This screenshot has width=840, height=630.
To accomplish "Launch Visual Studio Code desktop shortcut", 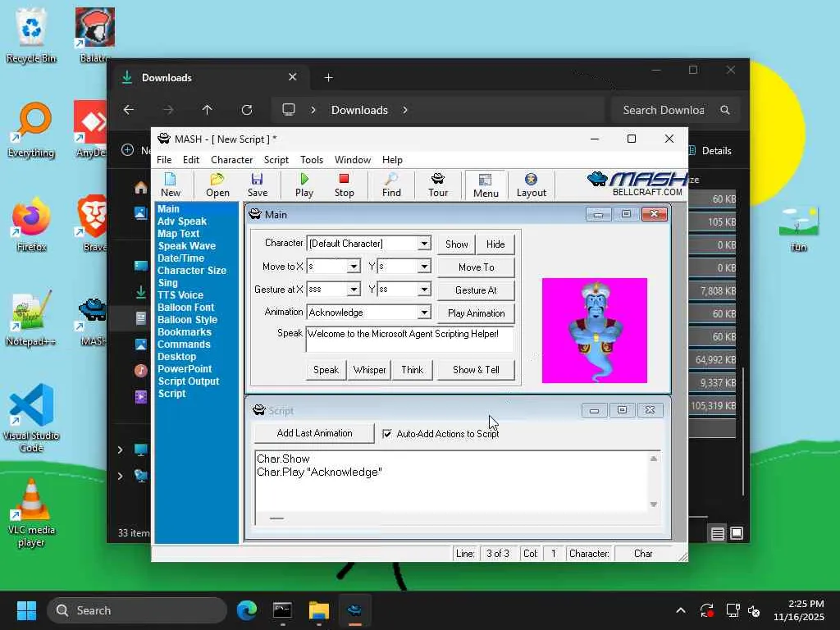I will point(32,419).
